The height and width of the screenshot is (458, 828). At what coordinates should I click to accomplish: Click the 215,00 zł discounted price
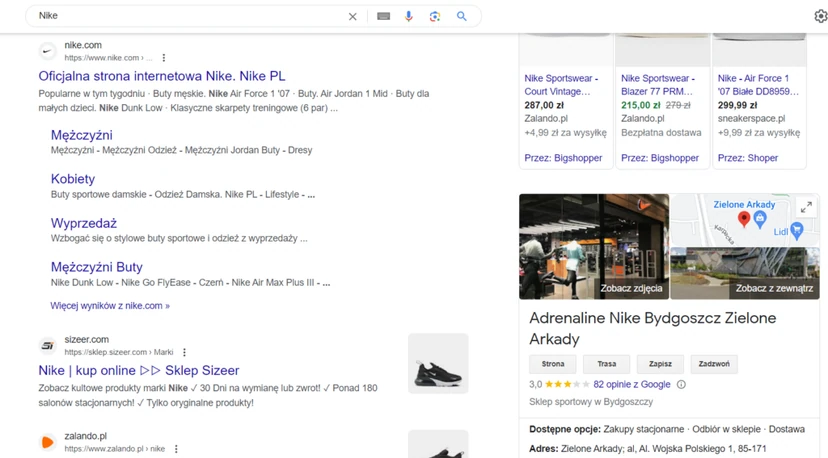(x=640, y=105)
